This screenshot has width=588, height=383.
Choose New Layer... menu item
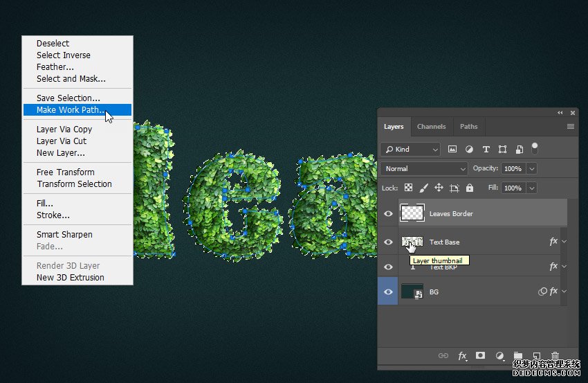click(77, 153)
